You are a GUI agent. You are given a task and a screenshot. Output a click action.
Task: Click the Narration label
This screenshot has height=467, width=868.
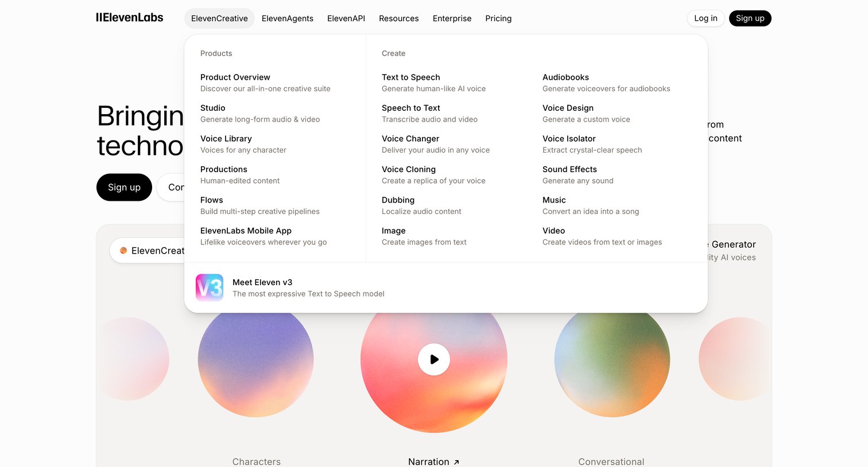pos(429,461)
